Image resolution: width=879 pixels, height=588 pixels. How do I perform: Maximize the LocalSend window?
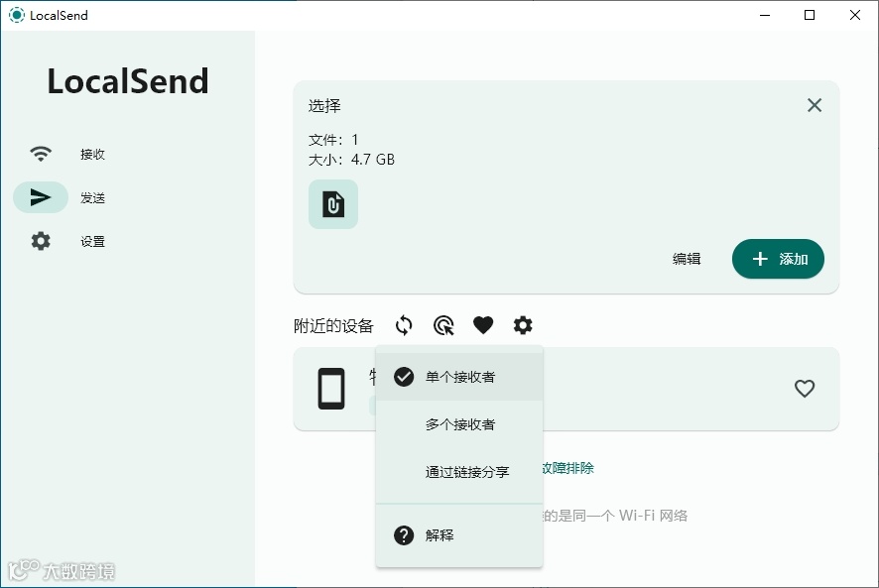point(810,15)
